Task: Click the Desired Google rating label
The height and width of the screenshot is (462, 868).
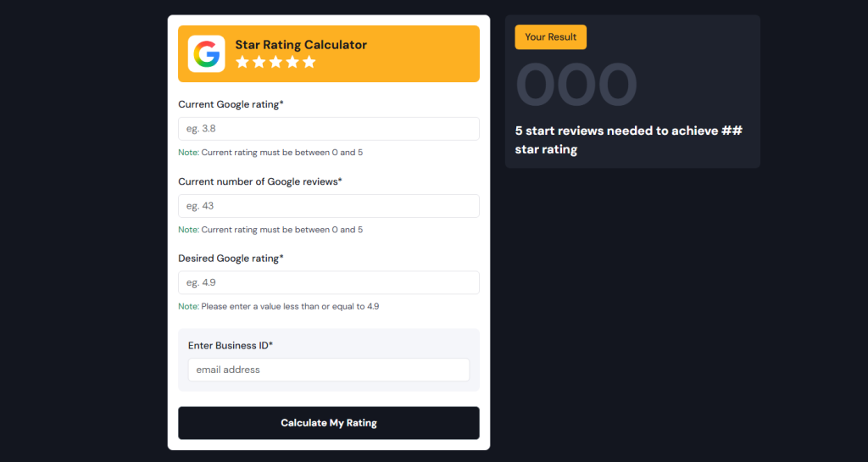Action: 231,258
